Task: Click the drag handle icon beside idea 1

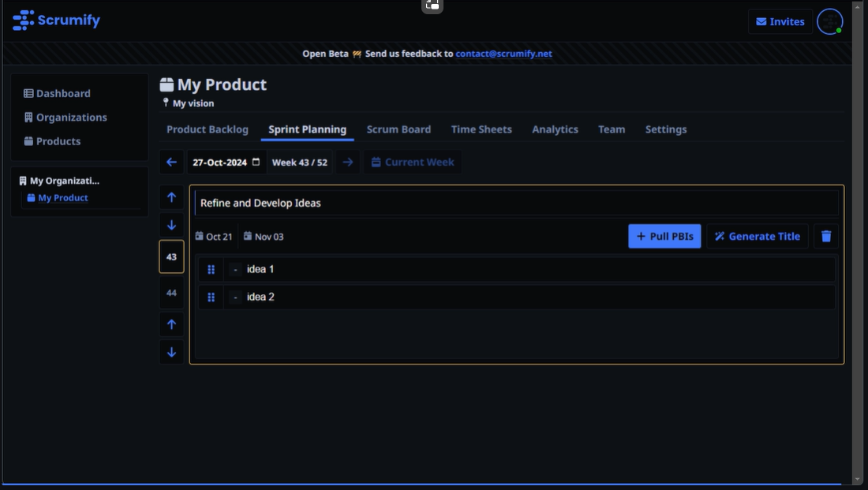Action: [x=211, y=269]
